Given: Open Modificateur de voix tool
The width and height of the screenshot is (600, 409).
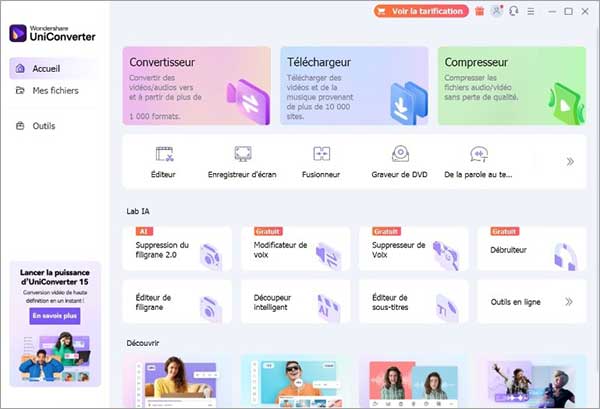Looking at the screenshot, I should tap(295, 249).
